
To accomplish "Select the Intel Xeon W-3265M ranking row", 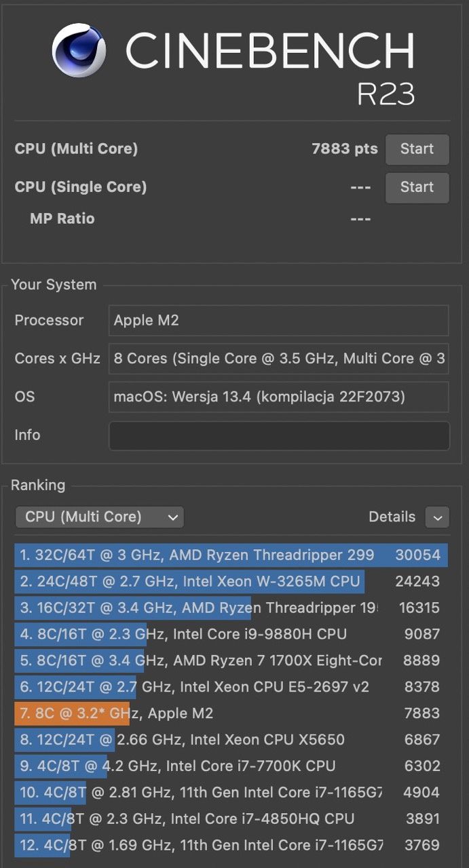I will [231, 581].
